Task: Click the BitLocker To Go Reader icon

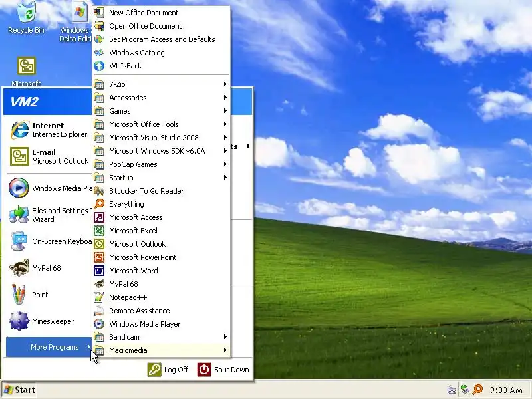Action: [x=99, y=191]
